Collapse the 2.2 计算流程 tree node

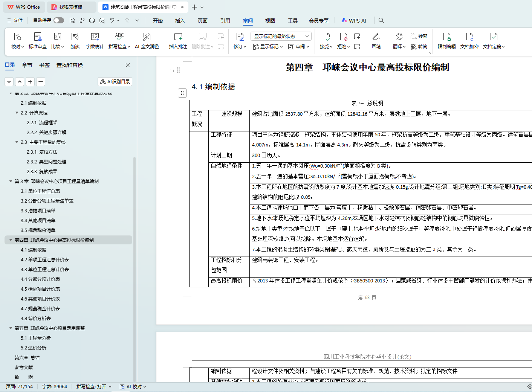17,113
